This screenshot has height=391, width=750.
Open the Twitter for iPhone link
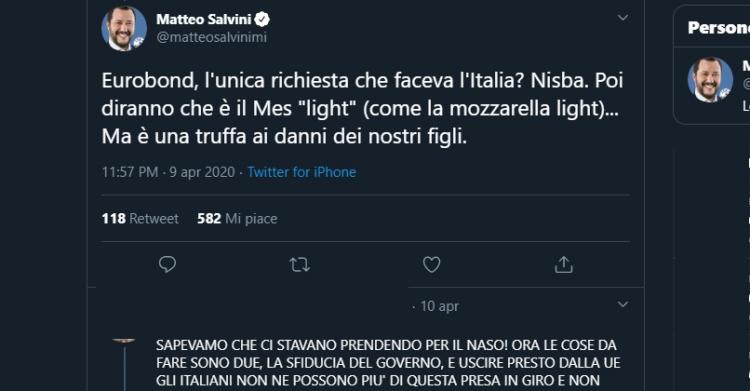[302, 172]
